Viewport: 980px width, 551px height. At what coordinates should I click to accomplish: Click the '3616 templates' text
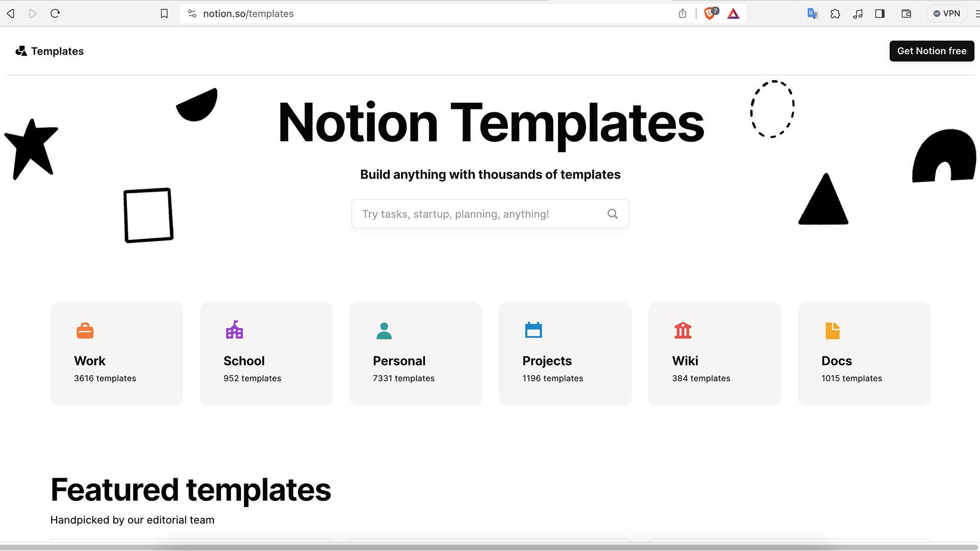[x=105, y=378]
